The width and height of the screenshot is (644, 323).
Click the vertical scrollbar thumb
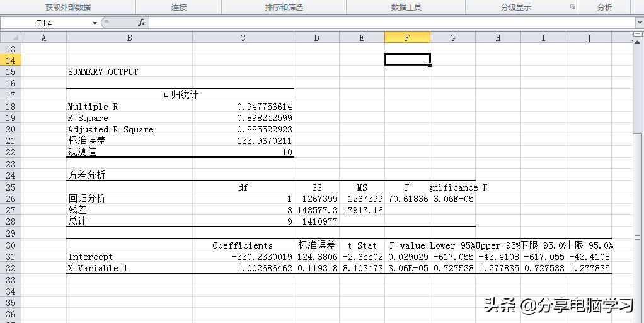point(638,238)
